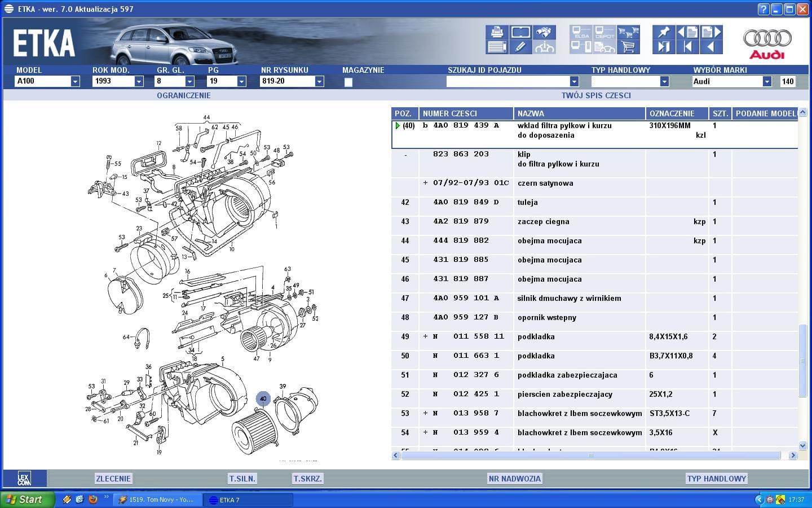Click the ZLECENIE button
Image resolution: width=812 pixels, height=508 pixels.
113,479
